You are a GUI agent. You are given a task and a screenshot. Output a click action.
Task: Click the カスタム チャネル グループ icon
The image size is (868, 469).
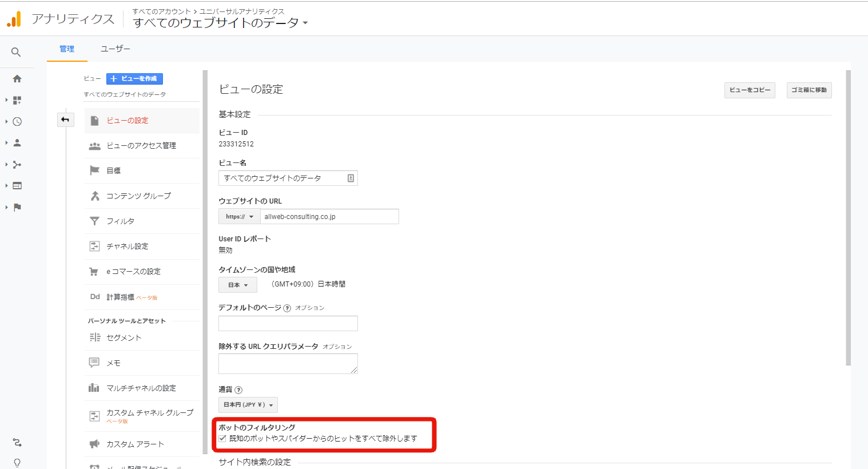[95, 416]
